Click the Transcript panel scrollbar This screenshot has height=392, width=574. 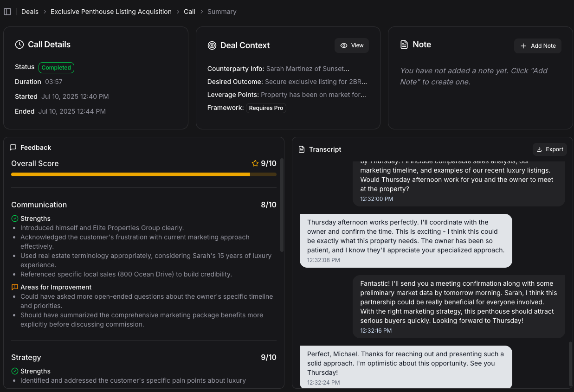[570, 363]
